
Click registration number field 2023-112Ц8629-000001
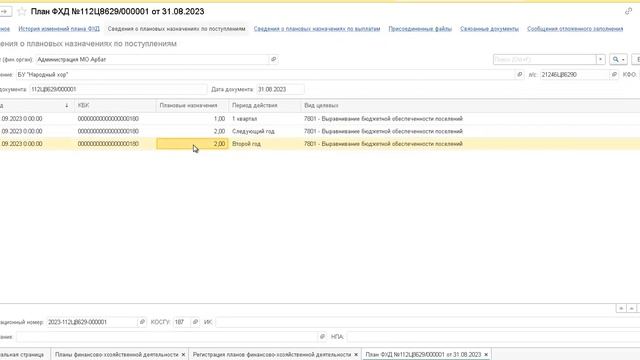tap(92, 322)
